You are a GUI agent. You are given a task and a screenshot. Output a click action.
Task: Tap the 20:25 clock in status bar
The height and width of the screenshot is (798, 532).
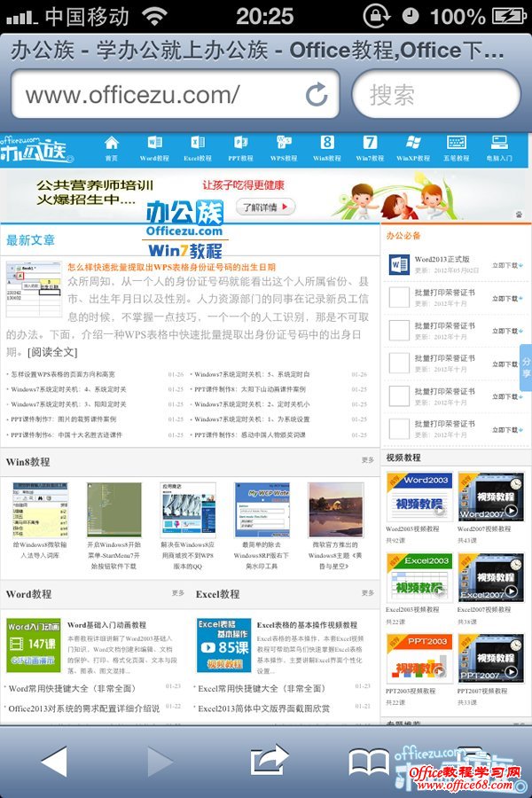[x=265, y=16]
